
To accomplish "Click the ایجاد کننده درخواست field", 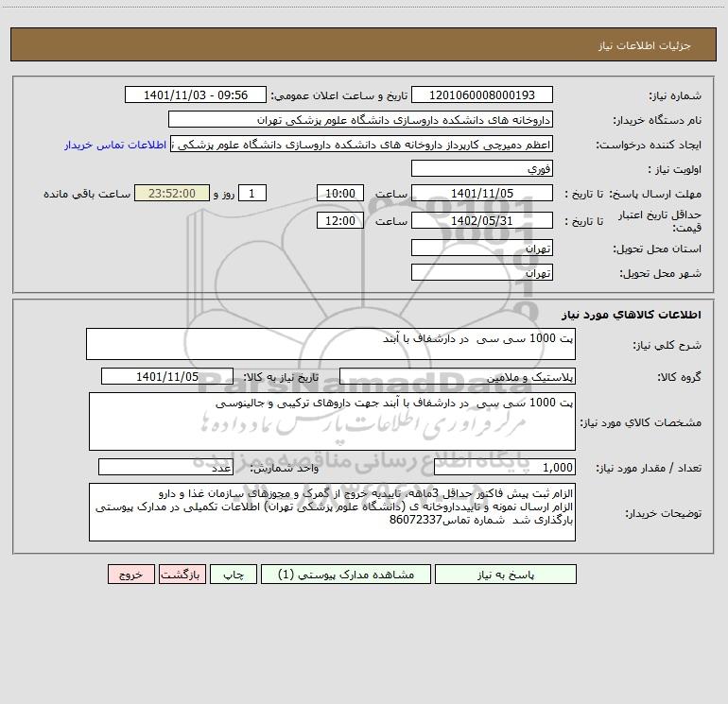I will pyautogui.click(x=362, y=144).
